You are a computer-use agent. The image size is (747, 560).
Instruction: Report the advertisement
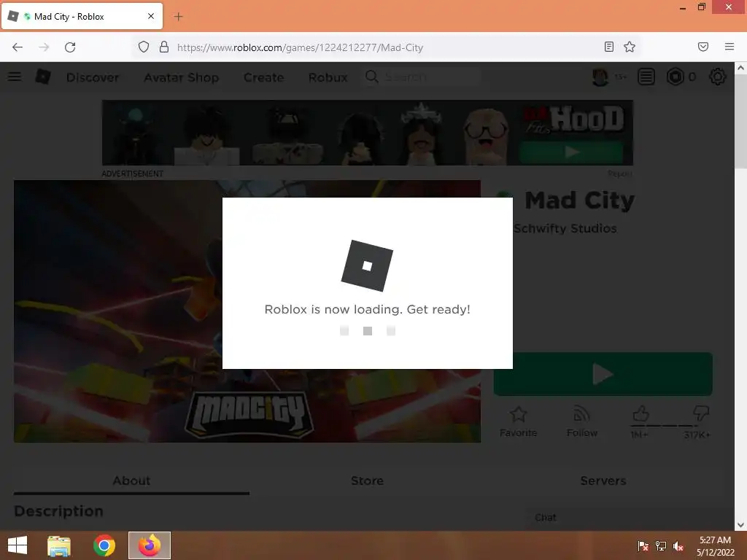tap(620, 174)
